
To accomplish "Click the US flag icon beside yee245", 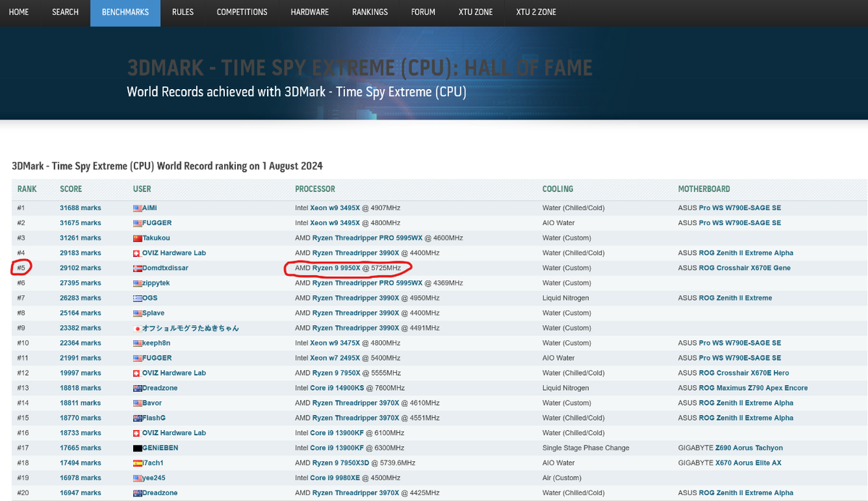I will coord(137,478).
